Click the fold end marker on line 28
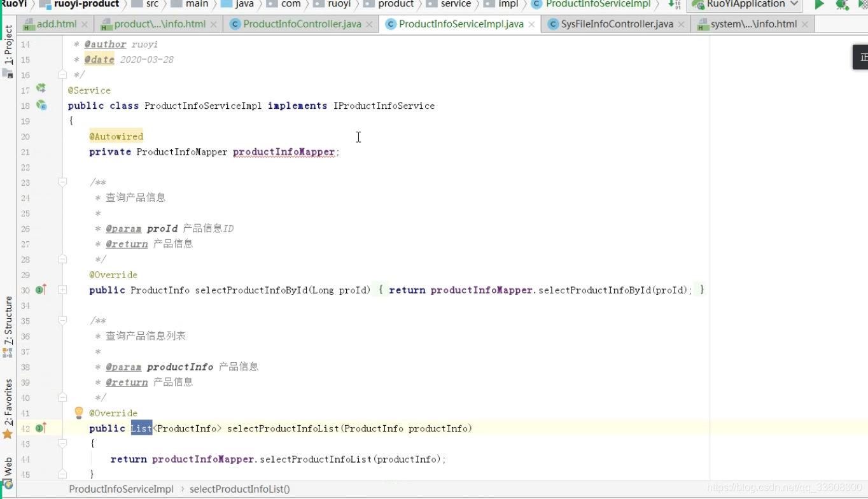The image size is (868, 499). point(62,259)
